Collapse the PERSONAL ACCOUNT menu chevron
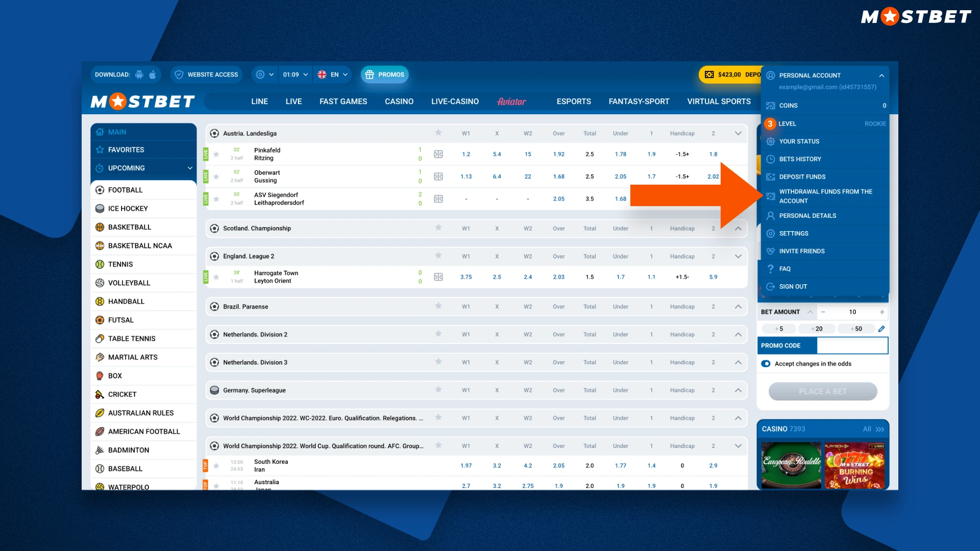The width and height of the screenshot is (980, 551). 881,76
